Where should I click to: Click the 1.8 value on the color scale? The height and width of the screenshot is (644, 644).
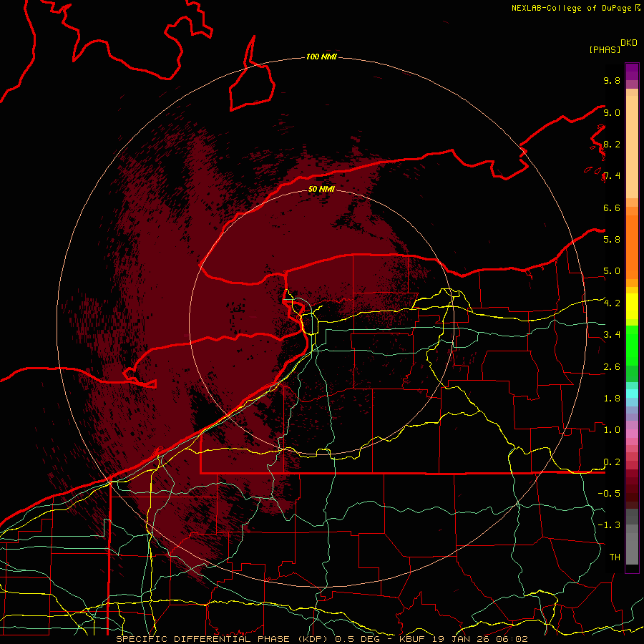(612, 399)
